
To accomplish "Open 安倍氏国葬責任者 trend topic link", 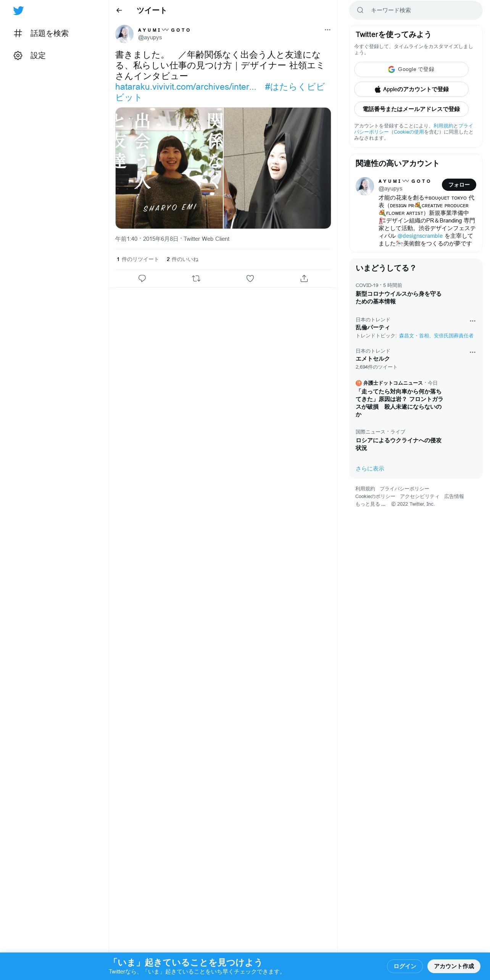I will tap(453, 336).
